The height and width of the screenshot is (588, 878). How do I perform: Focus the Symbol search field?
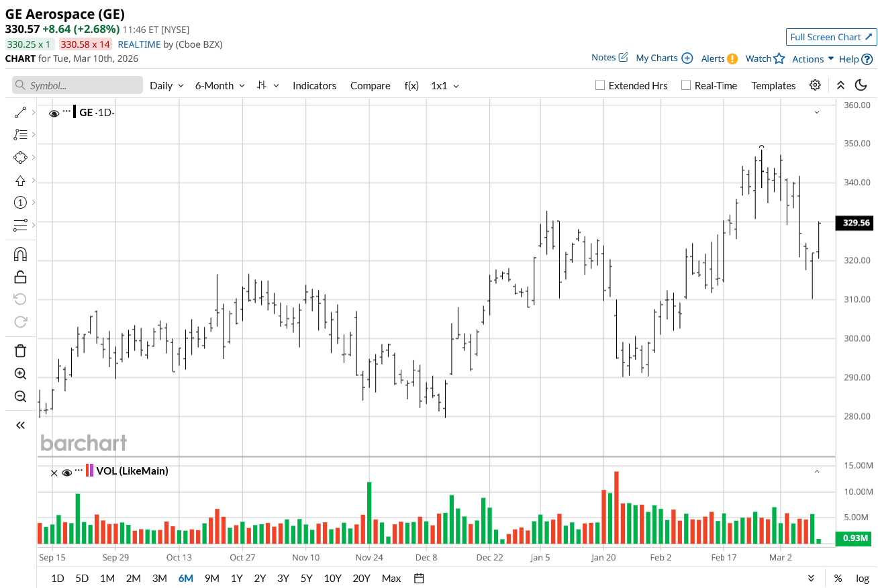[77, 85]
